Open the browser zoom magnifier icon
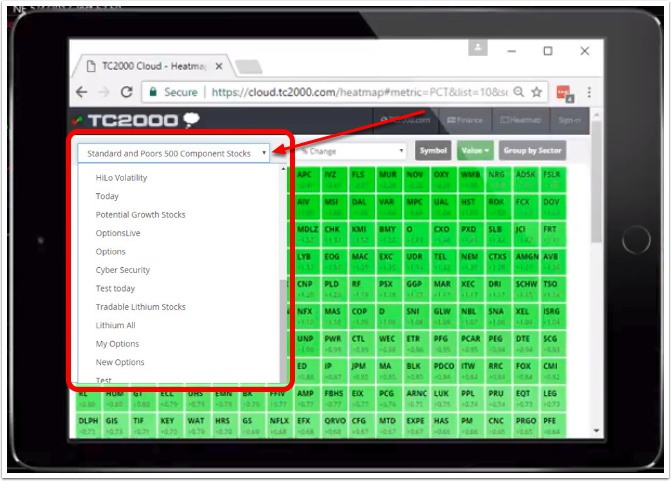This screenshot has height=481, width=671. [x=519, y=92]
